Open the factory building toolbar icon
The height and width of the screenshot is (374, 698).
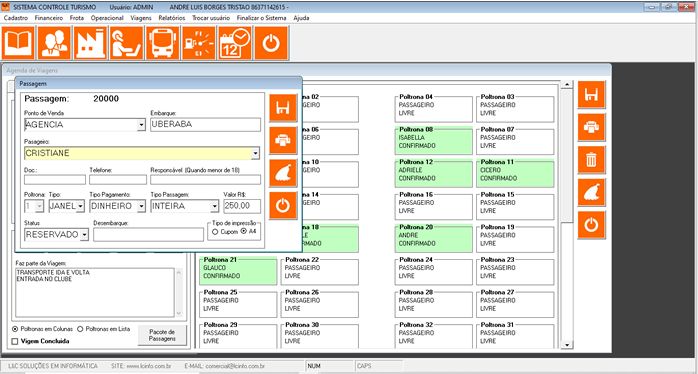pos(91,43)
